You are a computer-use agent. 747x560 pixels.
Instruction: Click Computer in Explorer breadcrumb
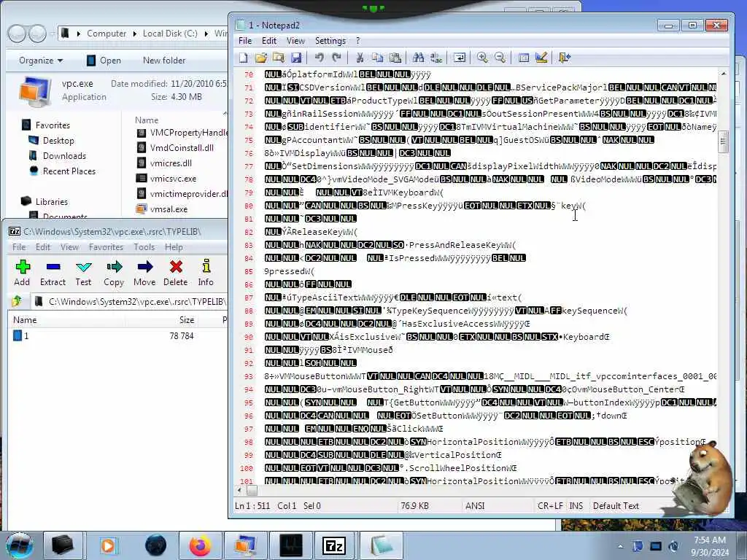[x=107, y=34]
